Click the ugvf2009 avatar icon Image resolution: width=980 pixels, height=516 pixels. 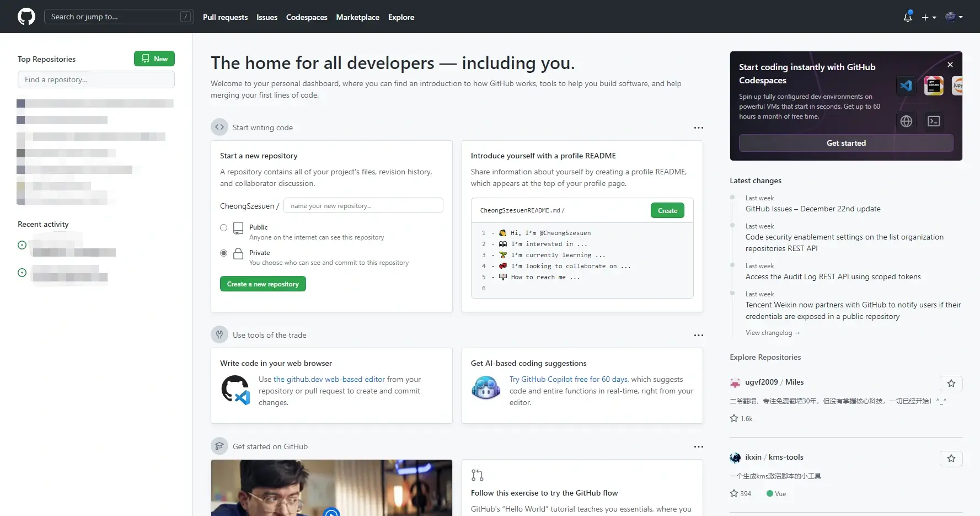point(735,382)
